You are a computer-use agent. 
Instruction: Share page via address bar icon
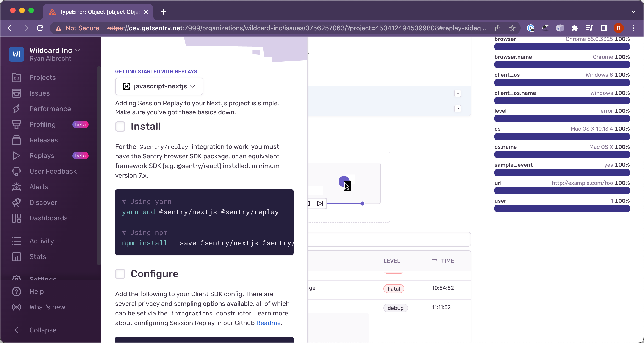[x=497, y=28]
